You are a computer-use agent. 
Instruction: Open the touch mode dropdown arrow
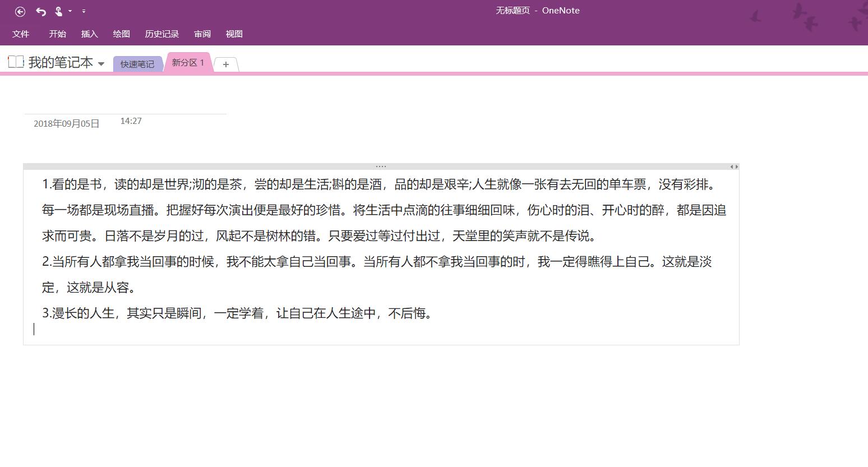pos(70,11)
